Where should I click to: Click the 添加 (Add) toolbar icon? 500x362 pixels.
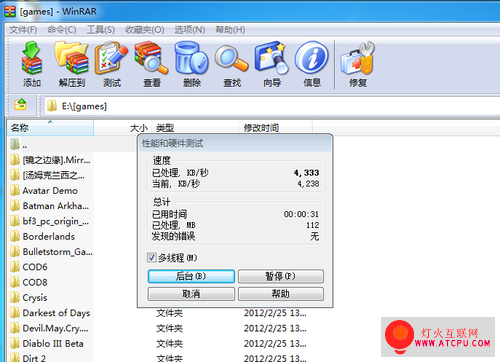point(32,64)
